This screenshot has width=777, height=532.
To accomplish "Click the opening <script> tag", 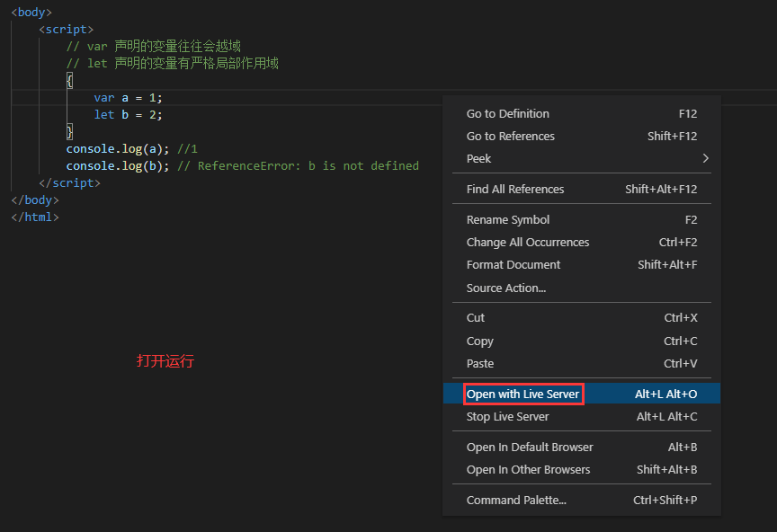I will click(x=66, y=30).
